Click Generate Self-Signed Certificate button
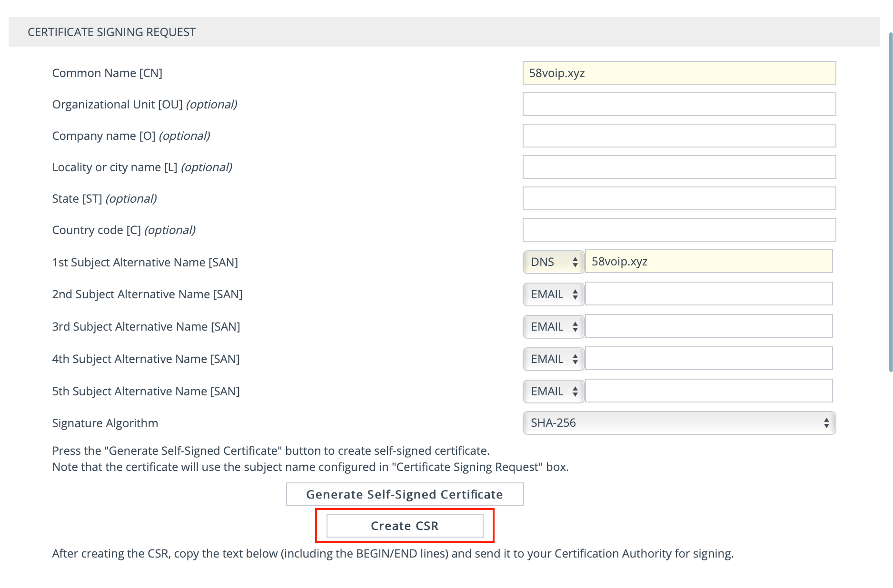Viewport: 893px width, 588px height. pyautogui.click(x=405, y=494)
